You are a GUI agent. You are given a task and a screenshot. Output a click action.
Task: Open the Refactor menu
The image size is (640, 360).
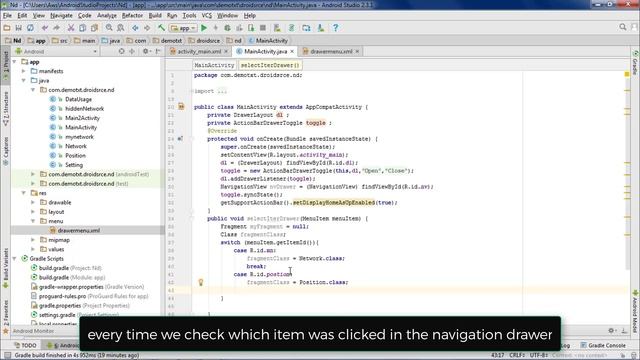pyautogui.click(x=132, y=16)
